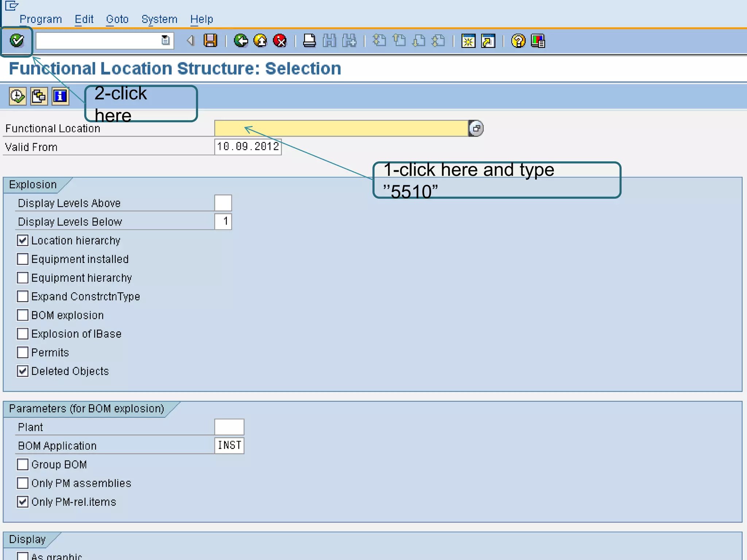The image size is (747, 560).
Task: Click the Save floppy disk icon
Action: pyautogui.click(x=210, y=41)
